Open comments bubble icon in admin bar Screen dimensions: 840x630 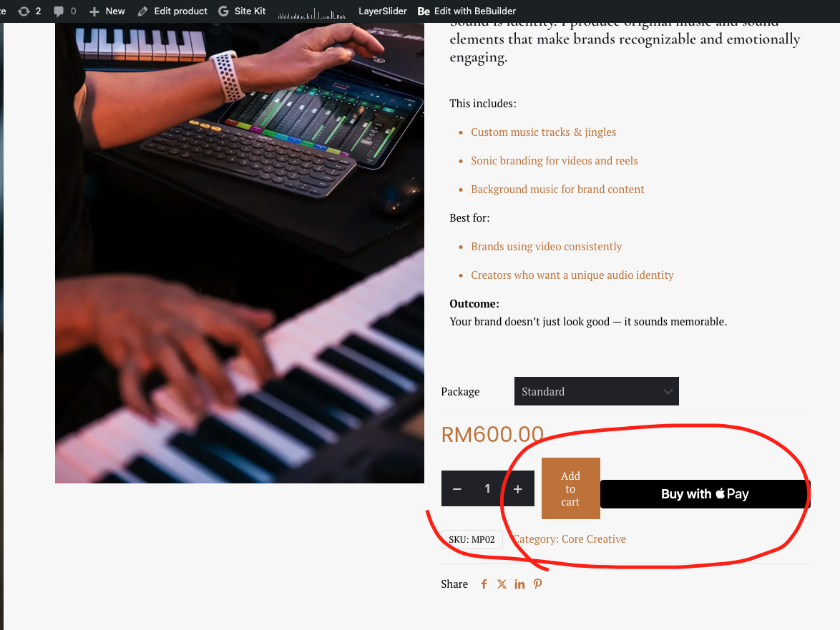click(x=59, y=11)
